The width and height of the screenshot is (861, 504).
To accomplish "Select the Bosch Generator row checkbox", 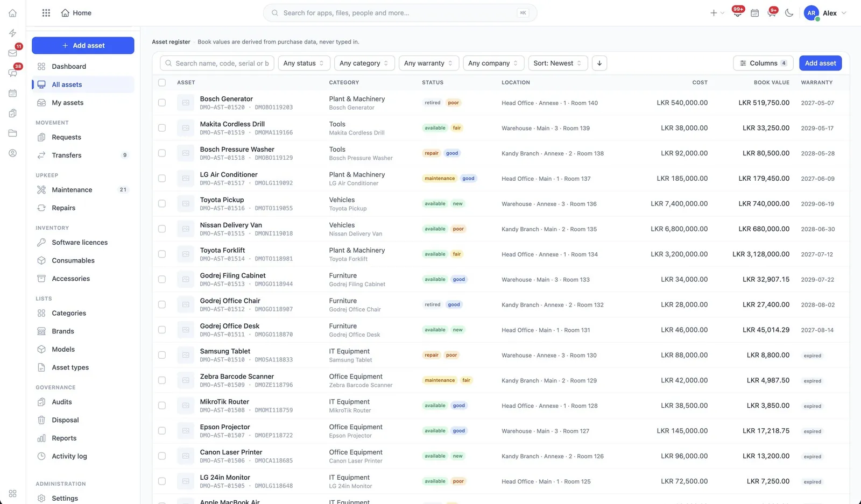I will tap(162, 103).
